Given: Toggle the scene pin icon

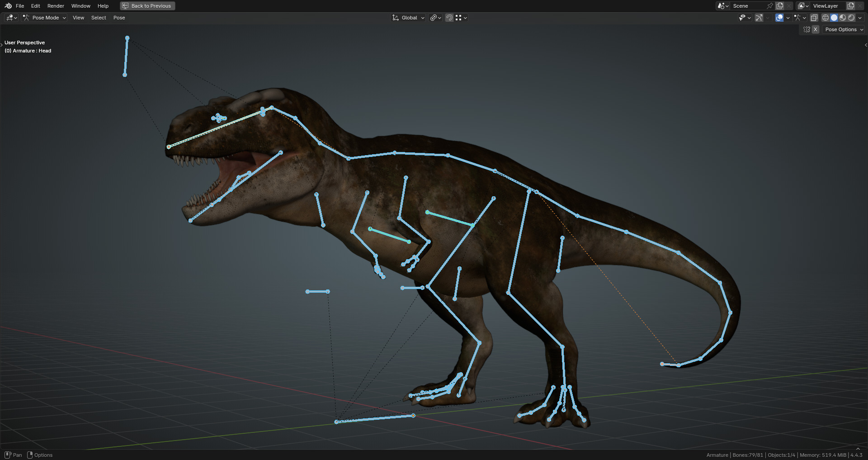Looking at the screenshot, I should (x=770, y=6).
